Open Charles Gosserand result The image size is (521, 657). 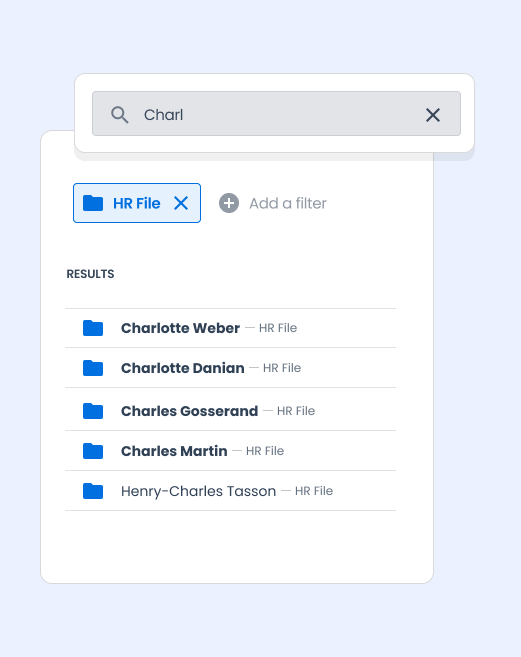pos(230,411)
